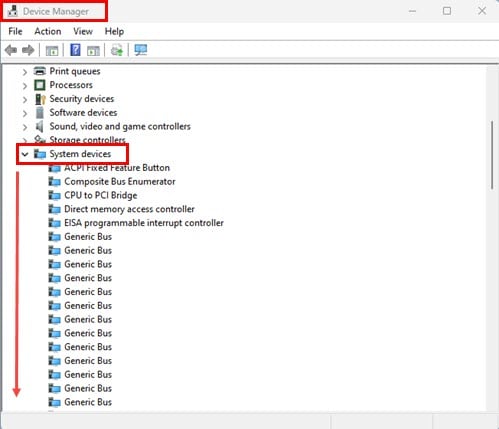Select CPU to PCI Bridge device
The width and height of the screenshot is (499, 429).
[x=101, y=195]
